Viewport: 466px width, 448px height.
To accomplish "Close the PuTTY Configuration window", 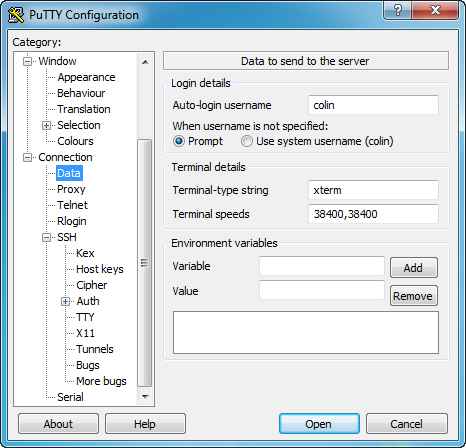I will (x=435, y=10).
